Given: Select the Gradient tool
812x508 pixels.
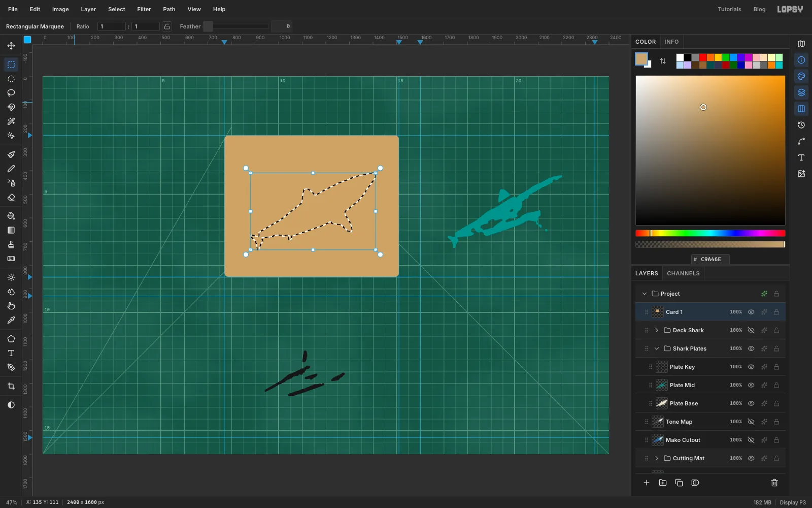Looking at the screenshot, I should click(11, 230).
